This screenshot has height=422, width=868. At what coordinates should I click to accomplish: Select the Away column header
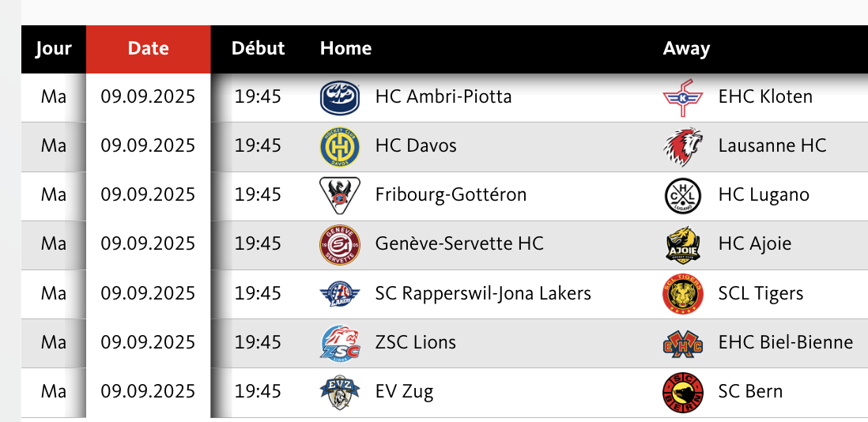point(686,49)
